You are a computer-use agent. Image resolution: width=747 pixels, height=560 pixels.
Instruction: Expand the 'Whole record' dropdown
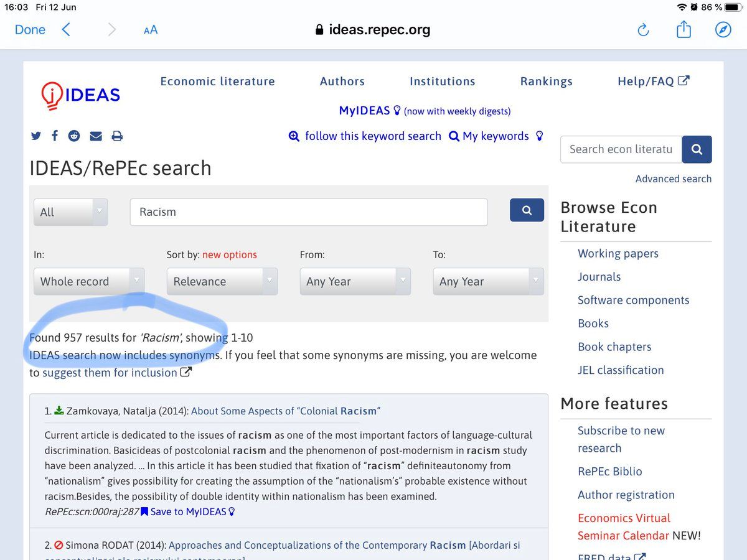point(89,281)
